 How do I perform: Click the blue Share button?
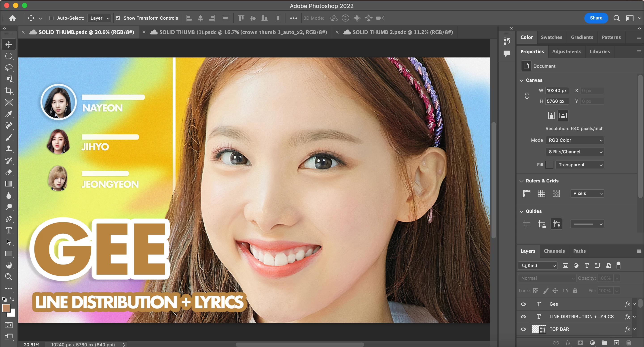click(x=596, y=18)
